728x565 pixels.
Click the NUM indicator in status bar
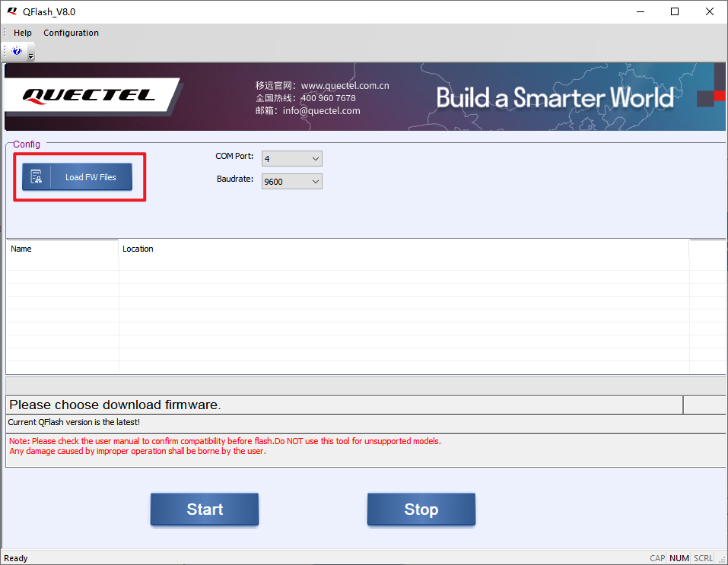coord(679,558)
